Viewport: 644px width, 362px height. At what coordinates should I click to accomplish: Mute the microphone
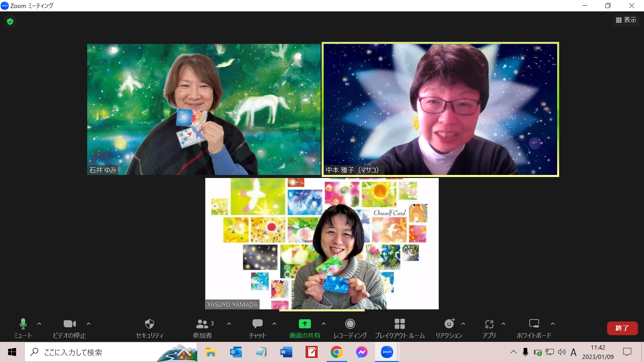click(x=23, y=328)
